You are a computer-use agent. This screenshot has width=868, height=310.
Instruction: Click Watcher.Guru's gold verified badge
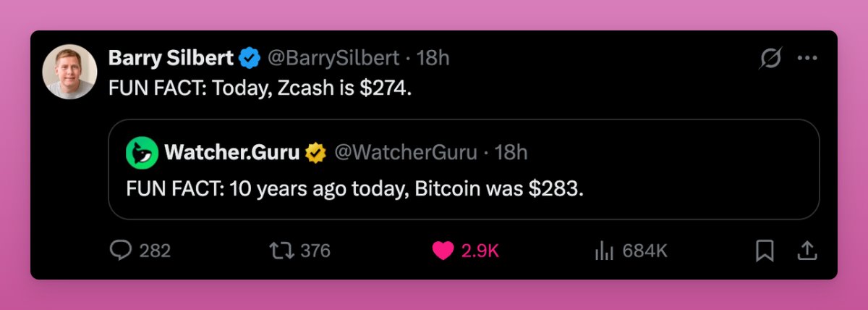pyautogui.click(x=315, y=152)
